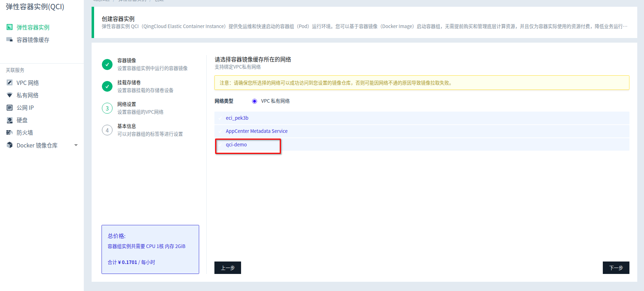The image size is (644, 291).
Task: Open 容器镜像缓存 in the sidebar
Action: tap(33, 40)
